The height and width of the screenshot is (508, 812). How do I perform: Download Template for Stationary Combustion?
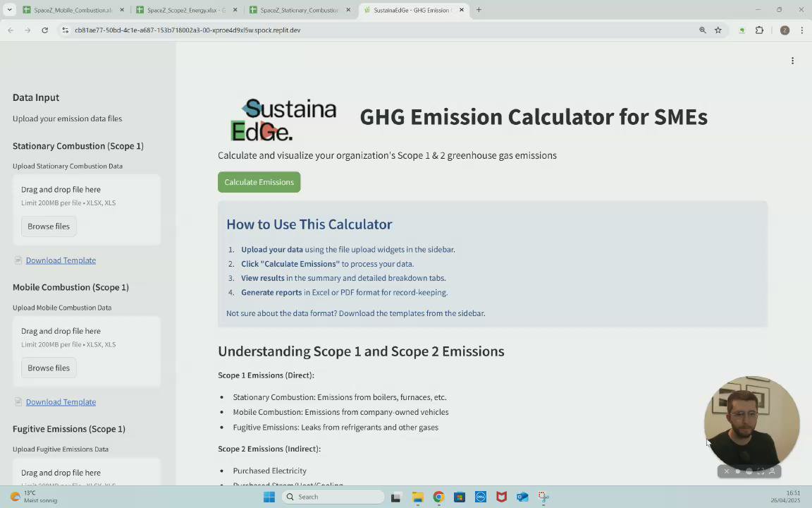click(x=61, y=260)
